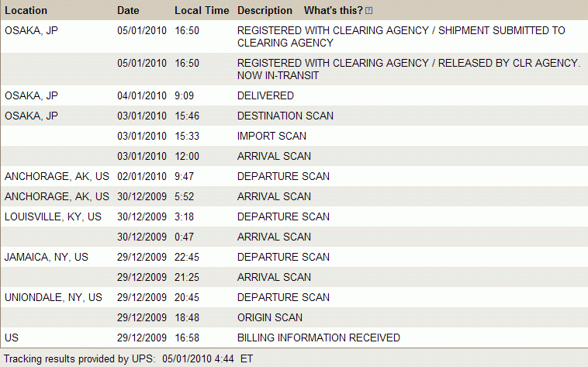Select the DELIVERED status entry
This screenshot has width=588, height=367.
click(265, 96)
